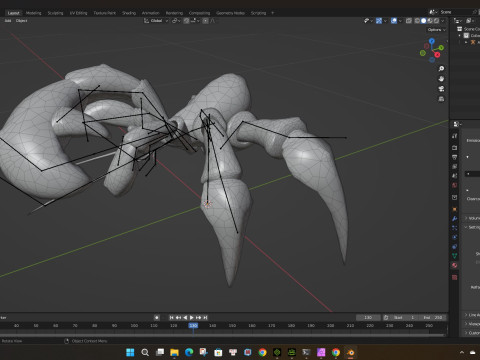Open the Modifiers wrench tab
Viewport: 480px width, 360px height.
454,219
